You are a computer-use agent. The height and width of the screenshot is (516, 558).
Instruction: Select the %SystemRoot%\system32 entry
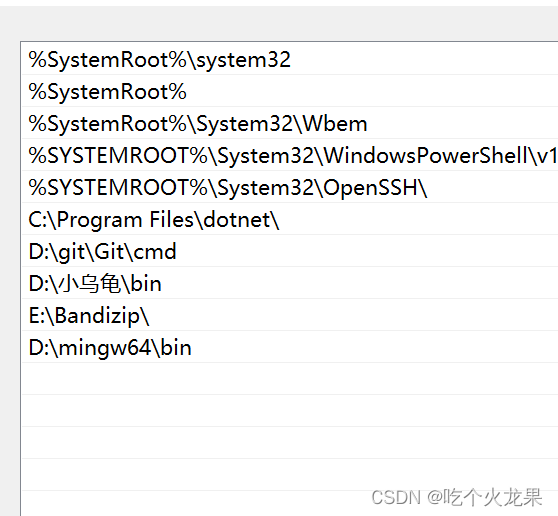[290, 59]
